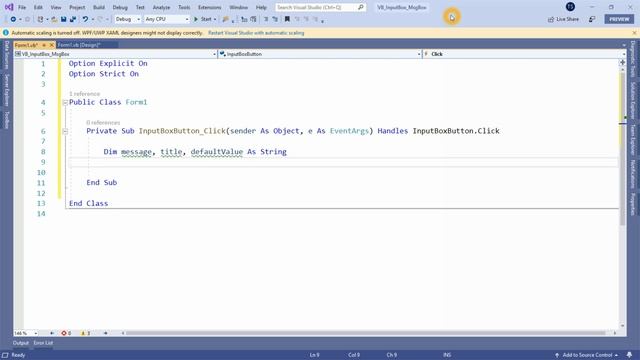The width and height of the screenshot is (640, 360).
Task: Click the Comment out lines icon
Action: coord(266,19)
